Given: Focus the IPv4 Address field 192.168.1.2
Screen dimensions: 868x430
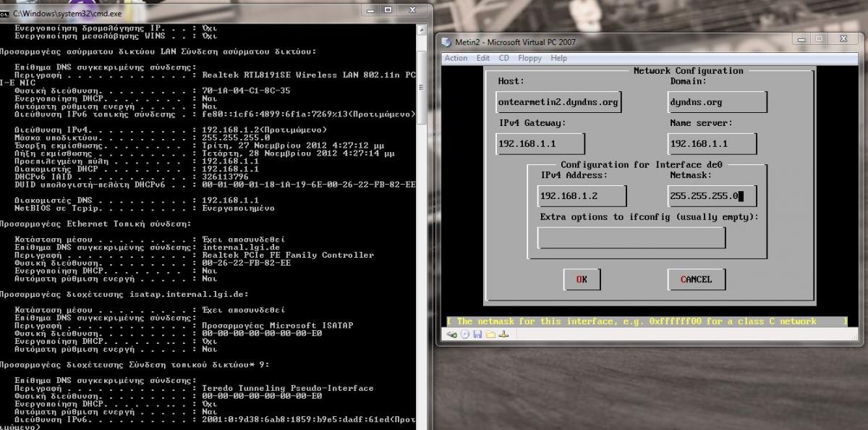Looking at the screenshot, I should [582, 196].
